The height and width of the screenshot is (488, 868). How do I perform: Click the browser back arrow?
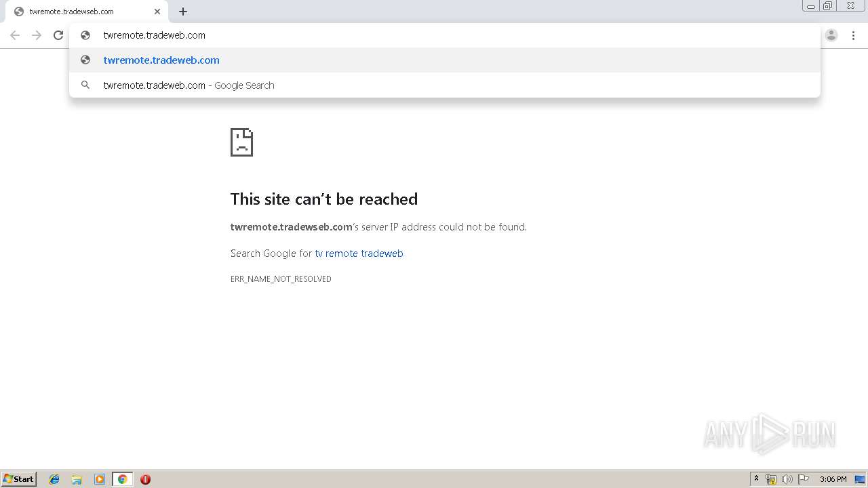[x=15, y=35]
